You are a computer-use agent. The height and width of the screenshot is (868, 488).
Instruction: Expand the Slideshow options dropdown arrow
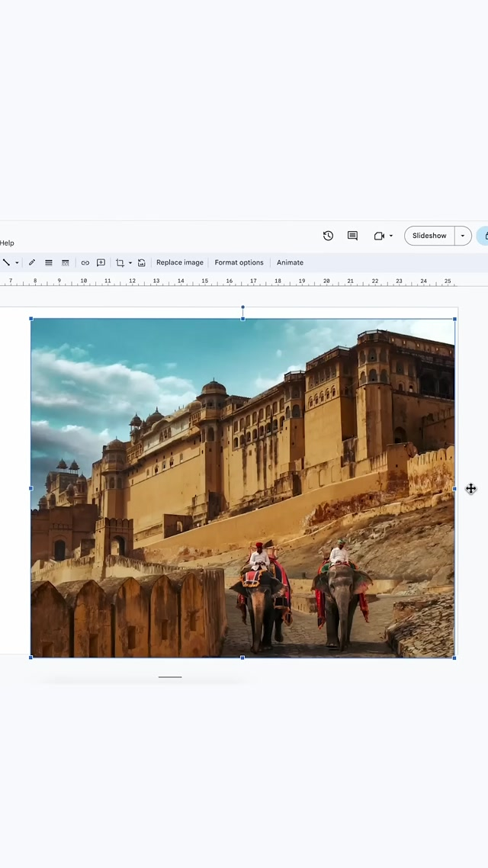tap(462, 236)
